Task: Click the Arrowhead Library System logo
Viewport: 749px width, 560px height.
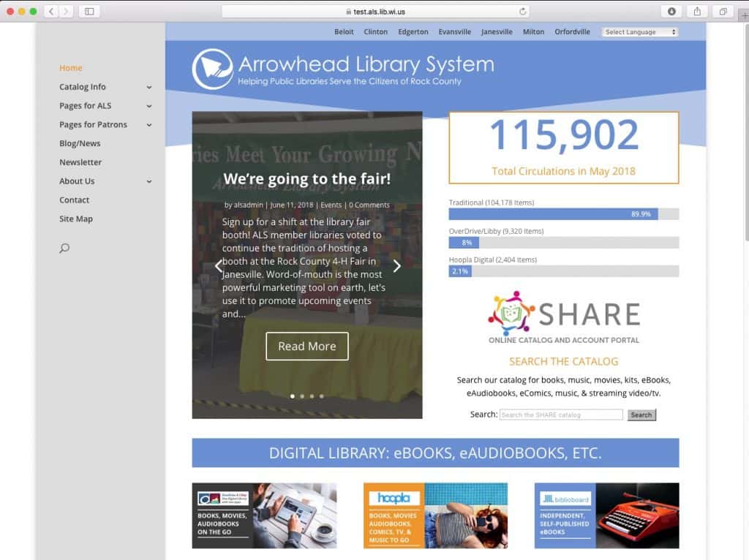Action: pyautogui.click(x=344, y=65)
